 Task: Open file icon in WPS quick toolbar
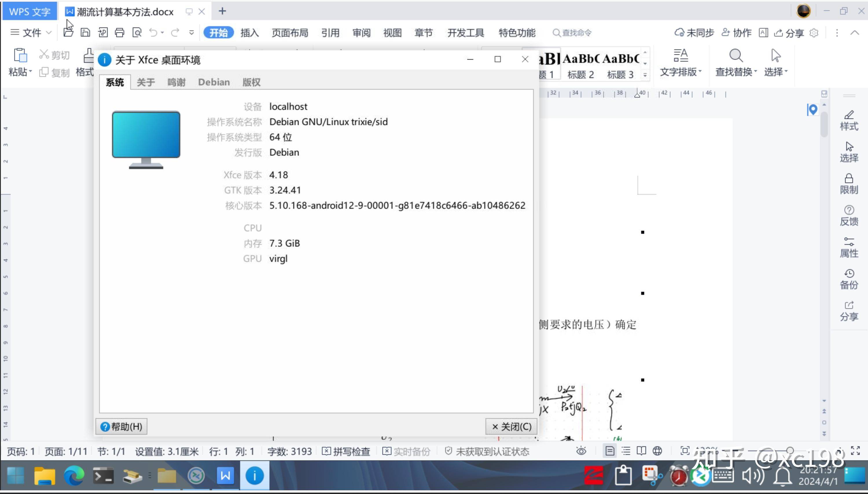[x=68, y=33]
